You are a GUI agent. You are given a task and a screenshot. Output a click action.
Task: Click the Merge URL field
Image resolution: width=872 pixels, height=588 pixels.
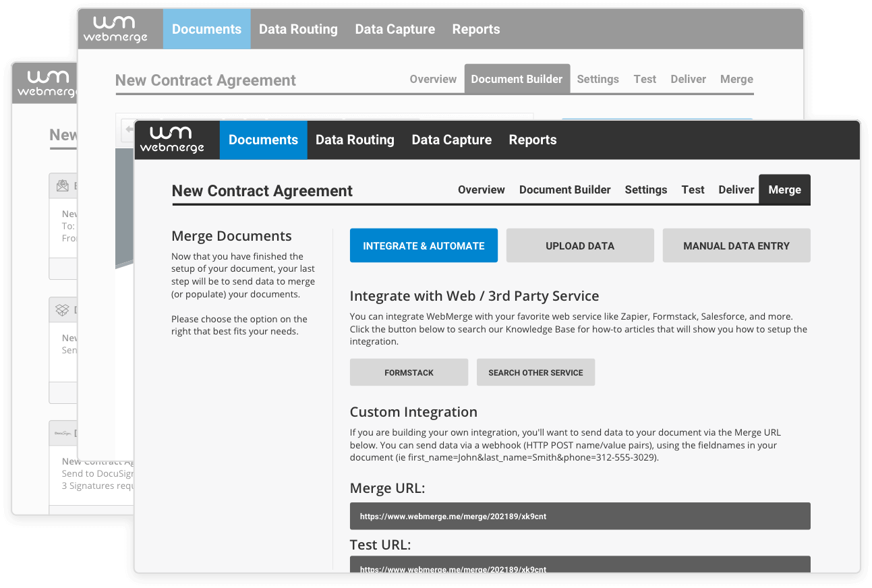point(580,516)
